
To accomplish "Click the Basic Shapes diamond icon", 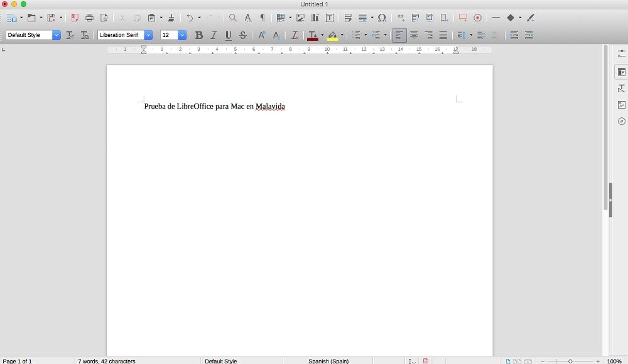I will pos(510,18).
